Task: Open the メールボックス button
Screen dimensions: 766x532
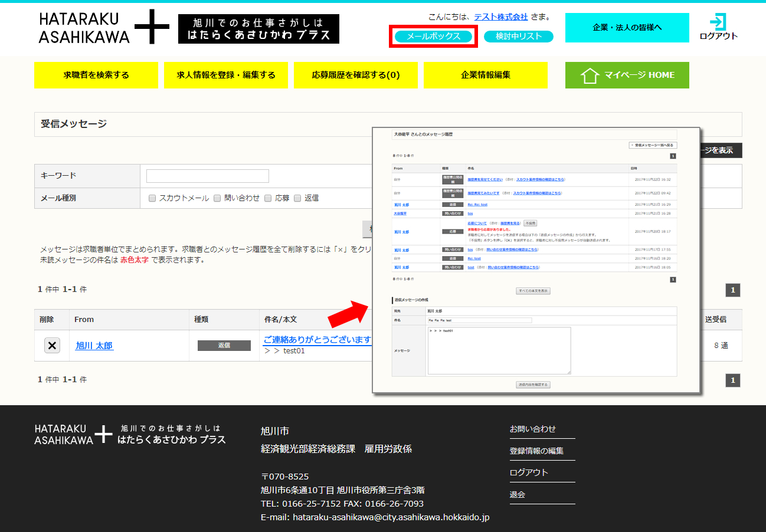Action: tap(434, 37)
